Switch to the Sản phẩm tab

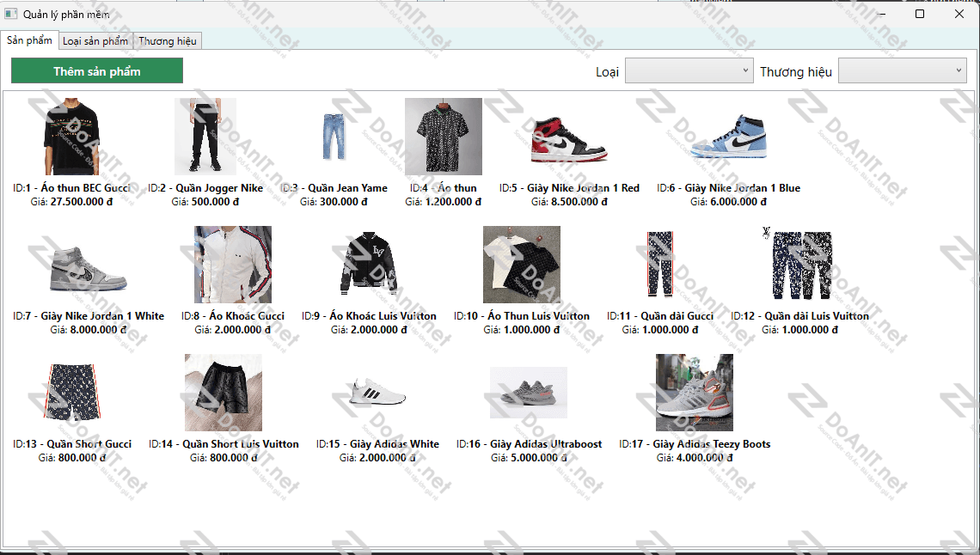pos(29,40)
